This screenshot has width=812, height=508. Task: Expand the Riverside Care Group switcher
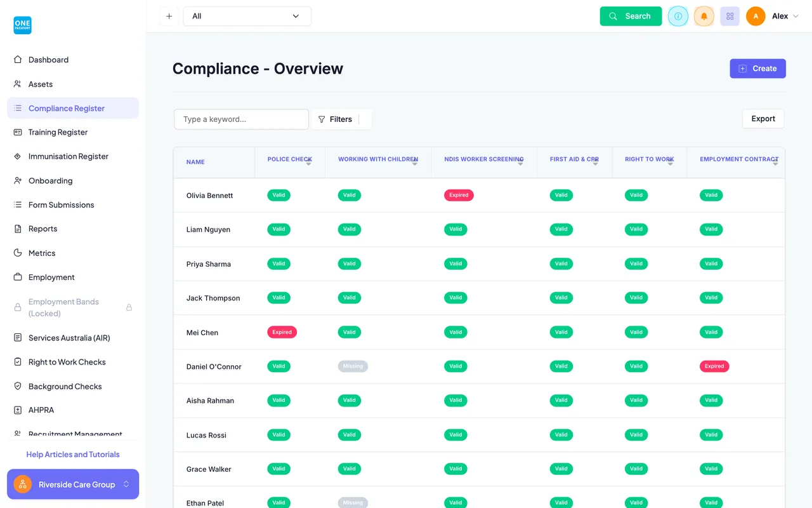(126, 485)
